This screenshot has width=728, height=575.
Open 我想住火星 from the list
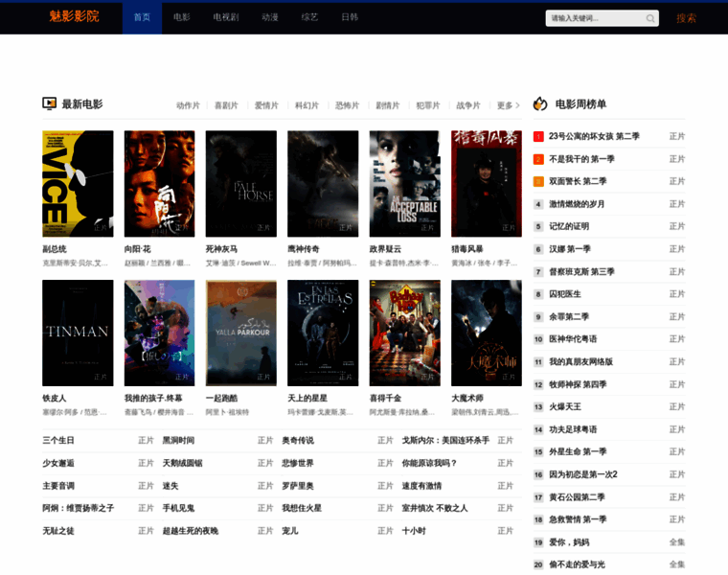302,508
